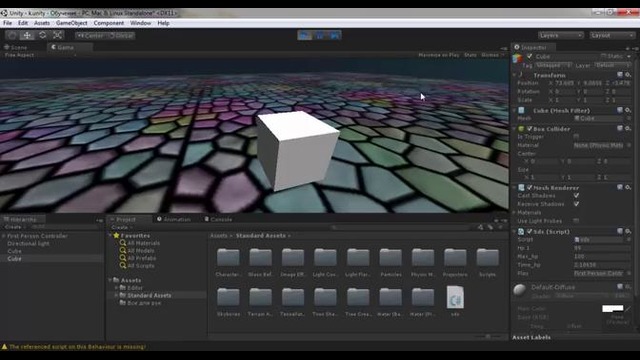Click the Main Color white swatch
The width and height of the screenshot is (640, 360).
pos(613,309)
